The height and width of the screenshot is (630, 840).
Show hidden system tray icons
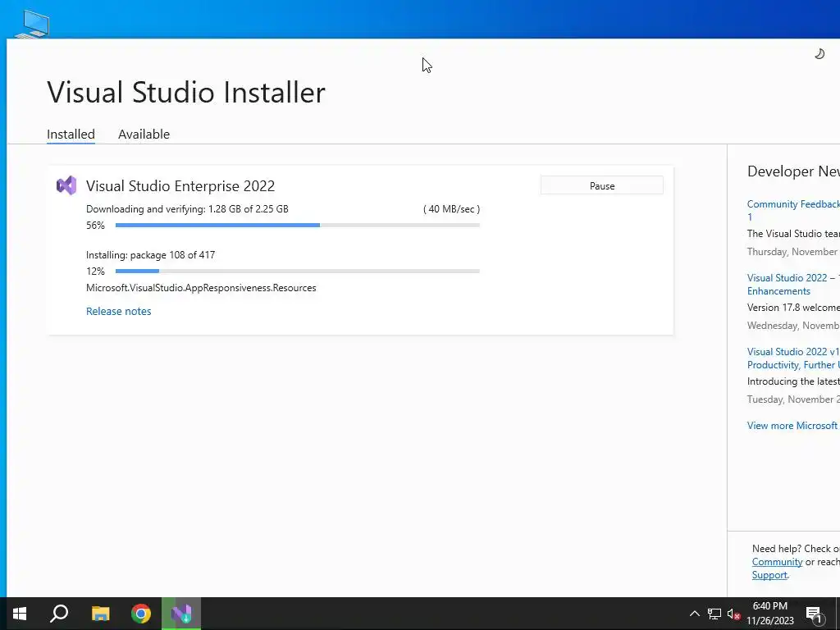coord(694,614)
